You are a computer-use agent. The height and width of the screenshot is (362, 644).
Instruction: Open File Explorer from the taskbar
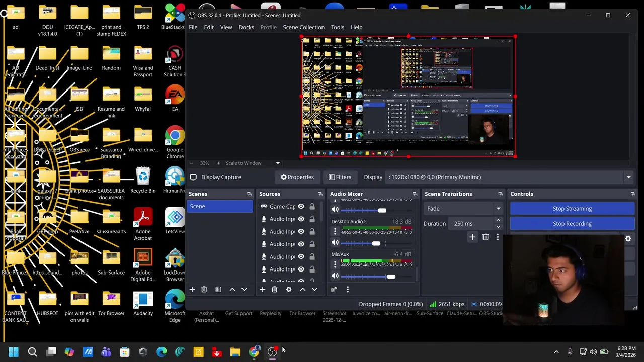pos(235,352)
